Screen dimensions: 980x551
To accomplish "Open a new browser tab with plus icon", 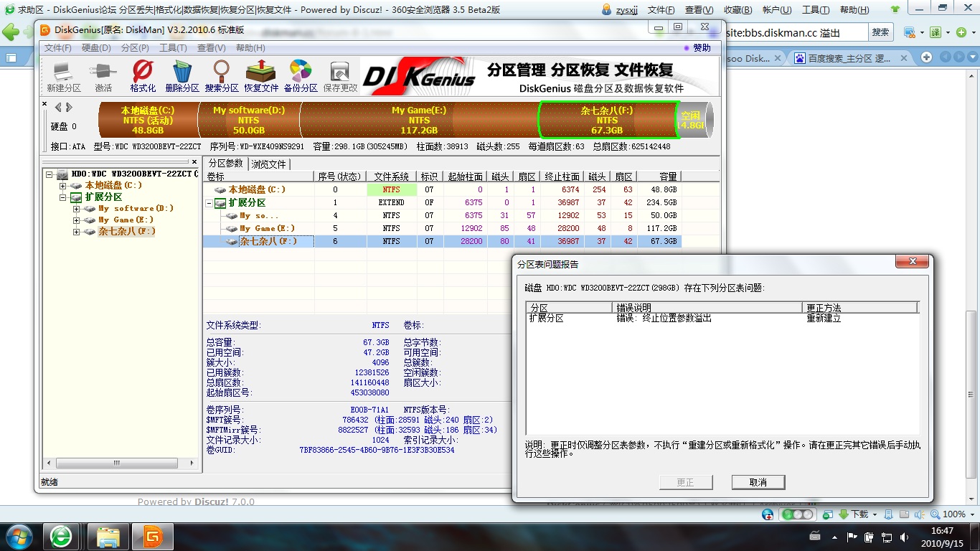I will [926, 57].
